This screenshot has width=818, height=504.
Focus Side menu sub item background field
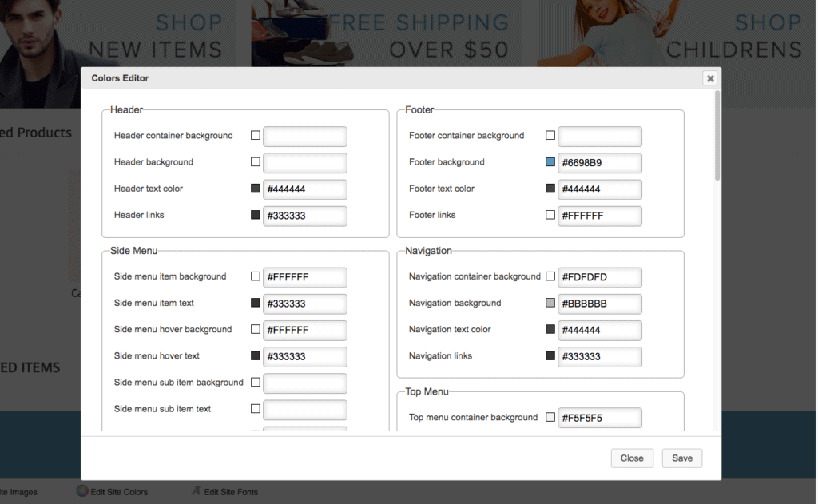pos(304,383)
